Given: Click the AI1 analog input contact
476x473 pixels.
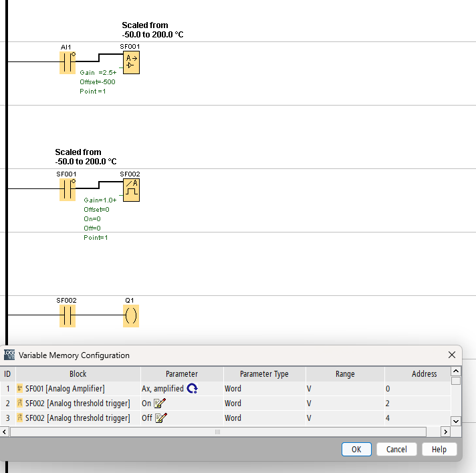Looking at the screenshot, I should click(x=67, y=63).
